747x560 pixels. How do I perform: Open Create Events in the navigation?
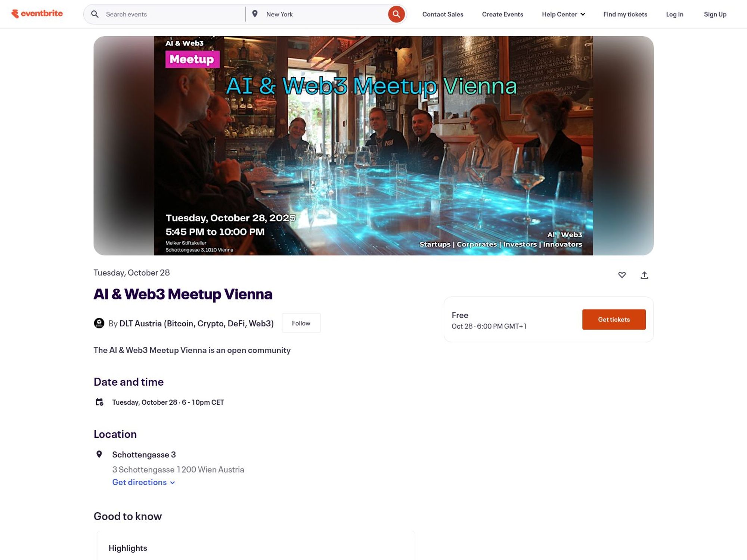pyautogui.click(x=502, y=14)
